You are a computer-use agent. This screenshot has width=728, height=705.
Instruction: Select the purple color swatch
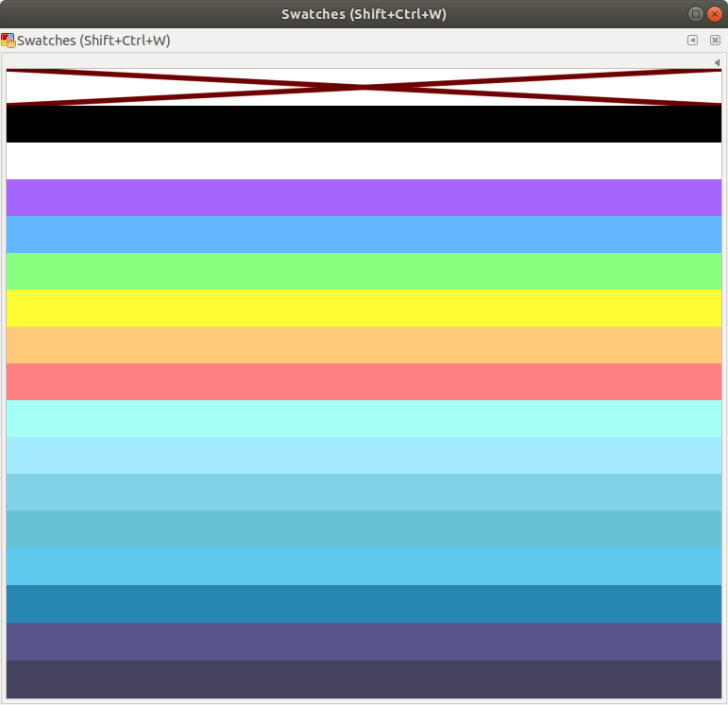[x=364, y=197]
